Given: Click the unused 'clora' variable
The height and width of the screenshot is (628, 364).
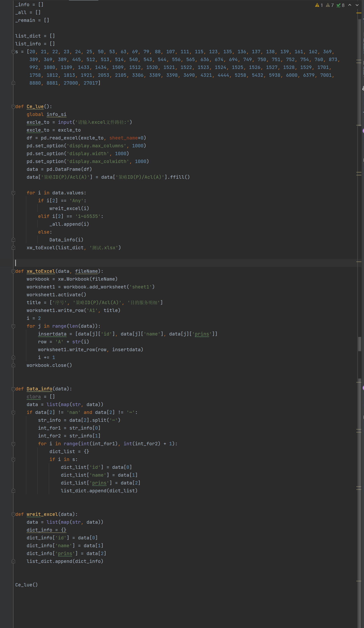Looking at the screenshot, I should 34,397.
